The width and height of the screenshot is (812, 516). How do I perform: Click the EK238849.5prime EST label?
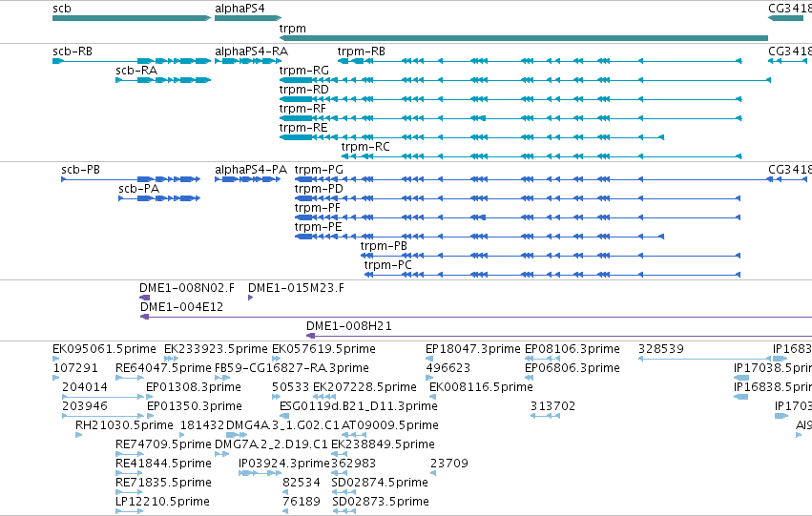coord(384,444)
